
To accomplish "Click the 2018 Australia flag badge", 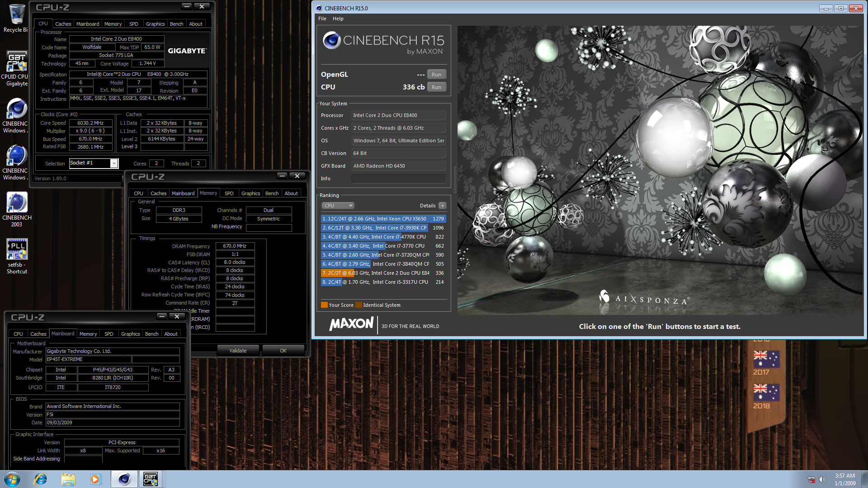I will [766, 393].
